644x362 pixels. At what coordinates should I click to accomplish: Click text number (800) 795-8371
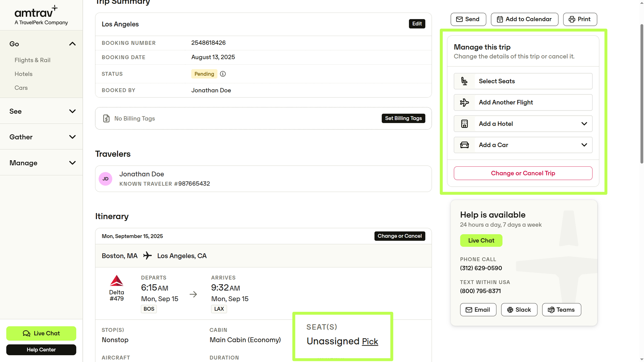click(x=480, y=291)
